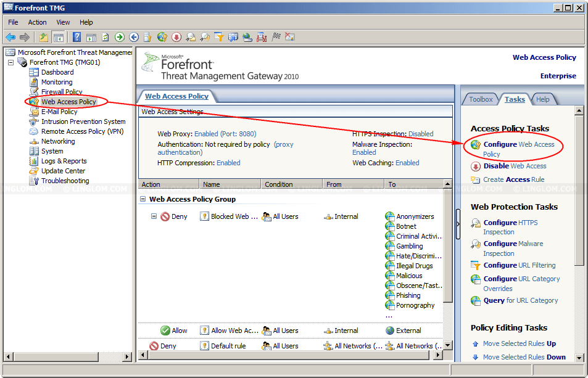Click Move Selected Rules Down link
The height and width of the screenshot is (378, 588).
524,357
